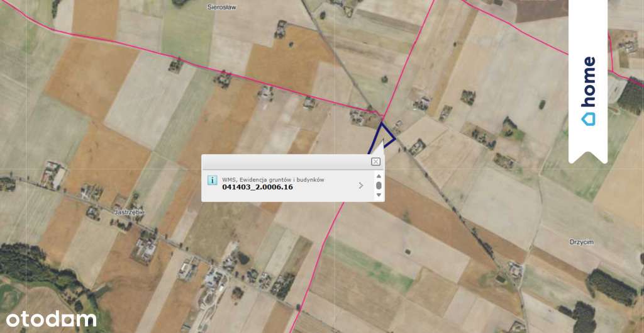The width and height of the screenshot is (644, 333).
Task: Close the parcel info popup
Action: click(x=375, y=162)
